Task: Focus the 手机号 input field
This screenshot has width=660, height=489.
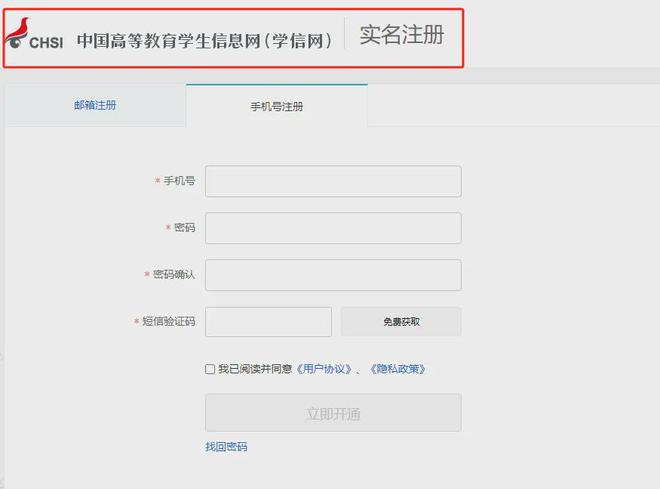Action: 333,181
